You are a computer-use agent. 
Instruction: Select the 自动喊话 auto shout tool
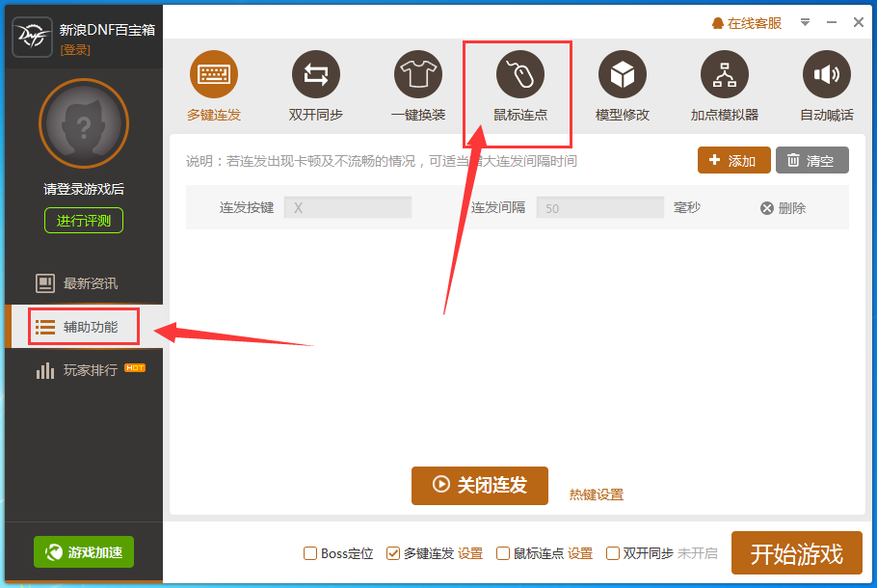pyautogui.click(x=825, y=73)
